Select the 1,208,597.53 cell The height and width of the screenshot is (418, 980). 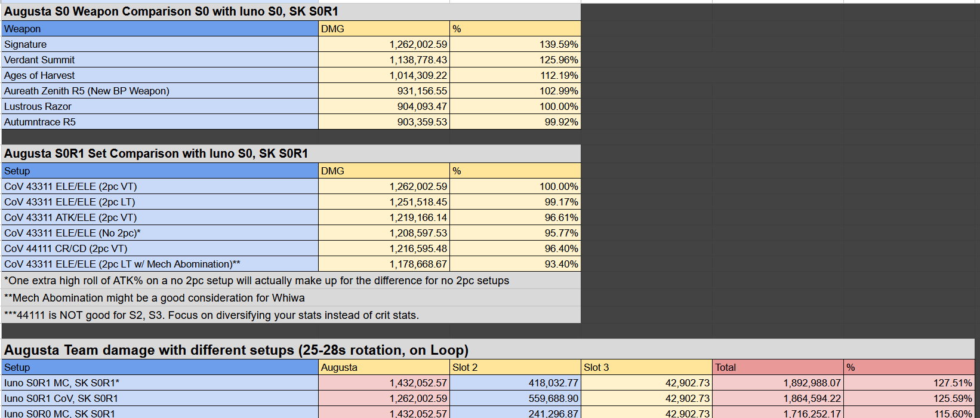(384, 233)
